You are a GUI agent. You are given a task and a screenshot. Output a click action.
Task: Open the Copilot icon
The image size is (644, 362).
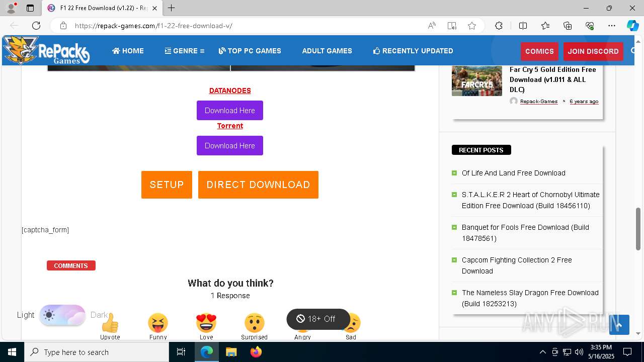click(x=632, y=26)
